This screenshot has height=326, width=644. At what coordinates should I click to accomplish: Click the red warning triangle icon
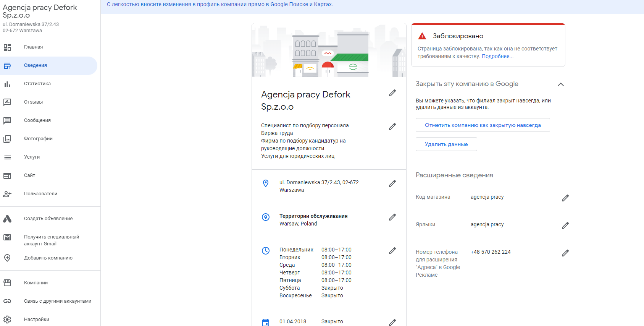422,36
